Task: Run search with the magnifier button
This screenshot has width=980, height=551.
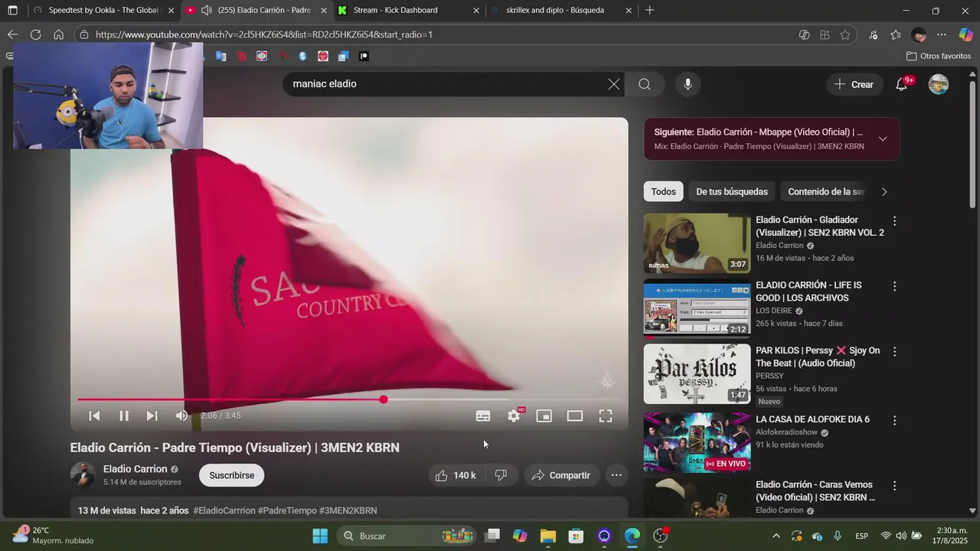Action: (x=645, y=84)
